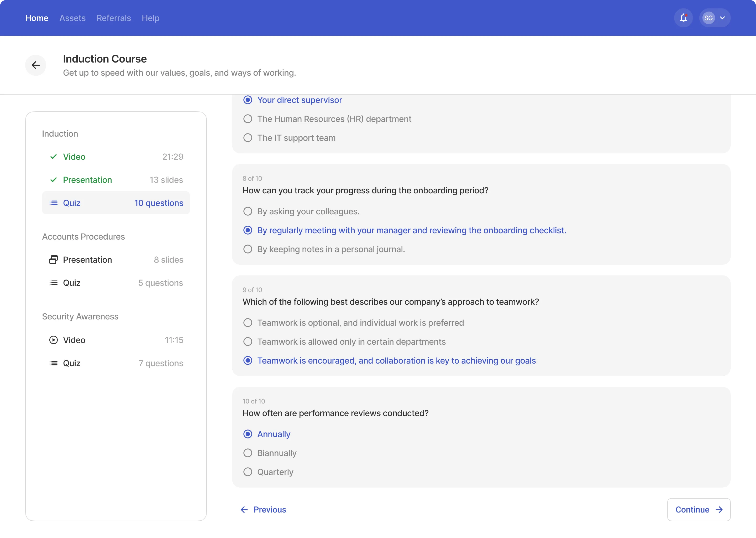Select 'The IT support team' option
Viewport: 756px width, 538px height.
(248, 138)
